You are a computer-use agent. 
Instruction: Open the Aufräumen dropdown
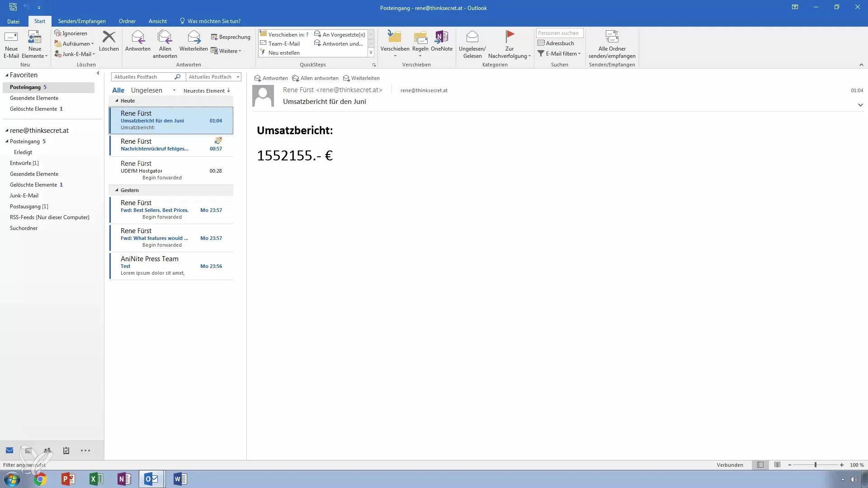[74, 44]
